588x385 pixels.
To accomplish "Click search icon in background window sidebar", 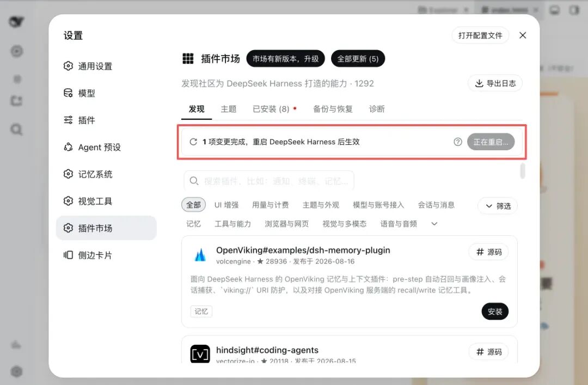I will pos(16,130).
